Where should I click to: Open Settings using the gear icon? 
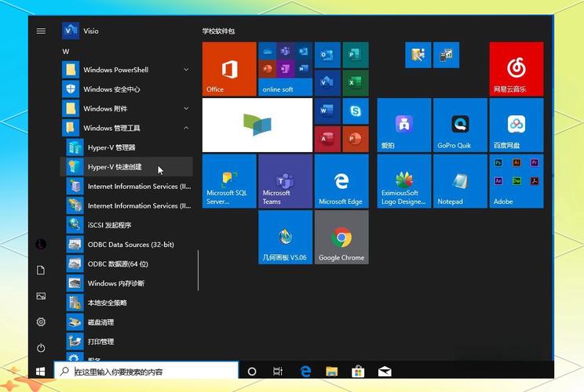pyautogui.click(x=41, y=321)
